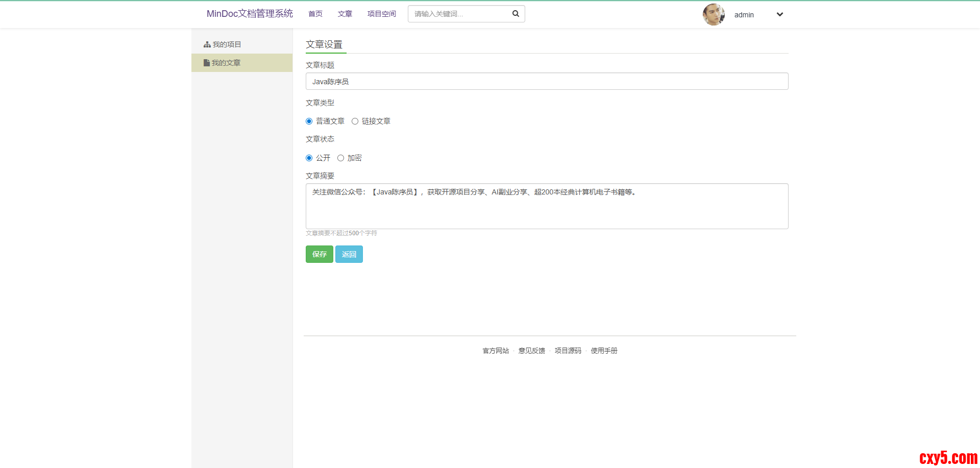Screen dimensions: 980x468
Task: Click the admin avatar picture
Action: click(713, 15)
